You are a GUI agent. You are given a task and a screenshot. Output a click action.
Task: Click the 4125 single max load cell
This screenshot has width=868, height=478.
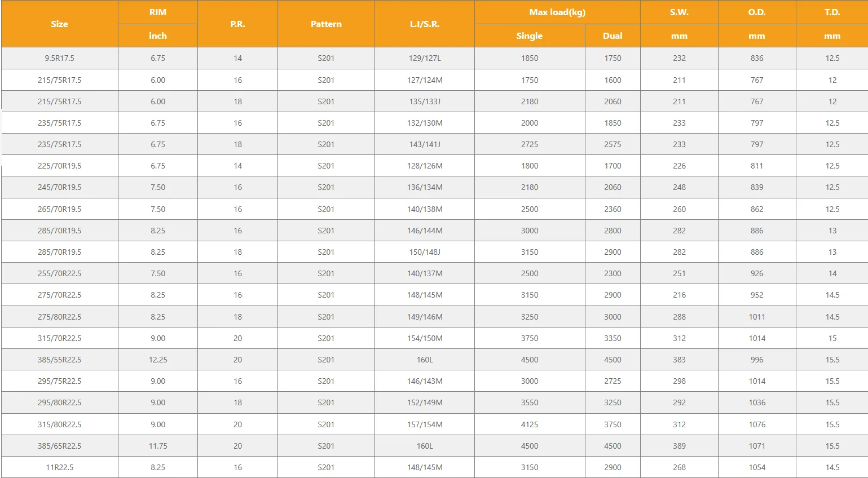[530, 424]
